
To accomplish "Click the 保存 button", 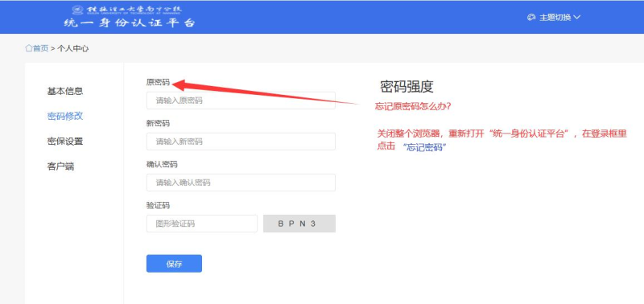I will coord(174,264).
